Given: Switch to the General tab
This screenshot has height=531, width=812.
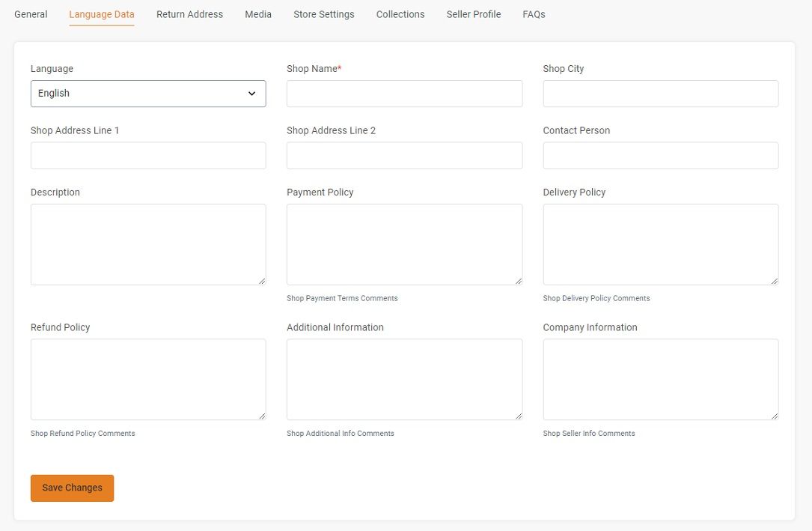Looking at the screenshot, I should (x=31, y=14).
